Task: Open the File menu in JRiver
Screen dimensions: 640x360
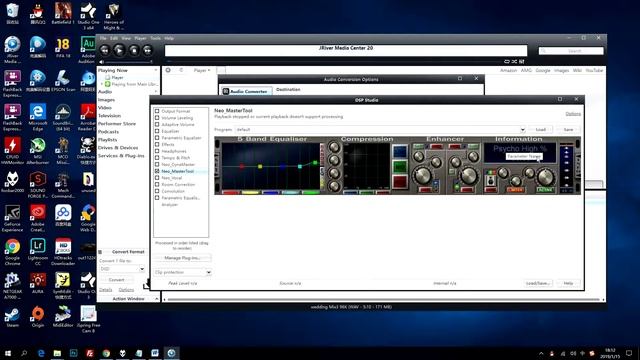Action: [x=103, y=38]
